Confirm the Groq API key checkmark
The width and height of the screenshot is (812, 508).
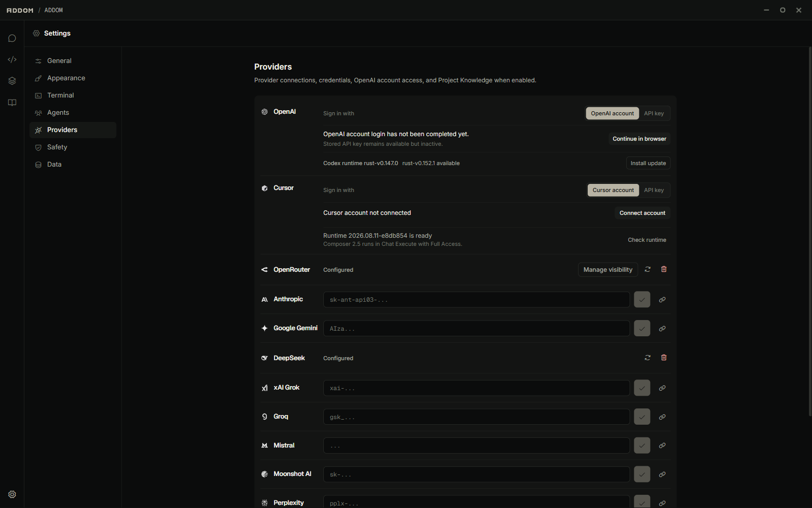[x=642, y=417]
